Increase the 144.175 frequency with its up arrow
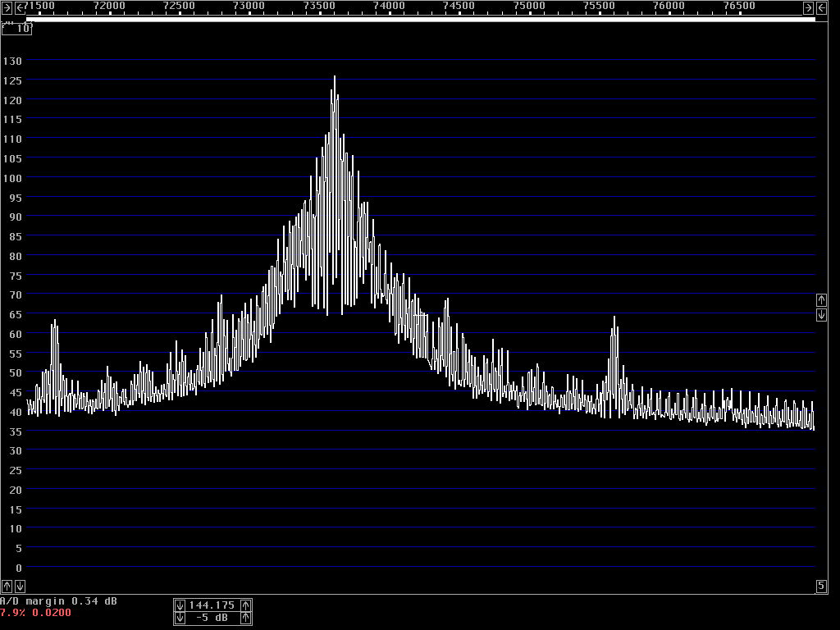Image resolution: width=840 pixels, height=630 pixels. (x=245, y=605)
